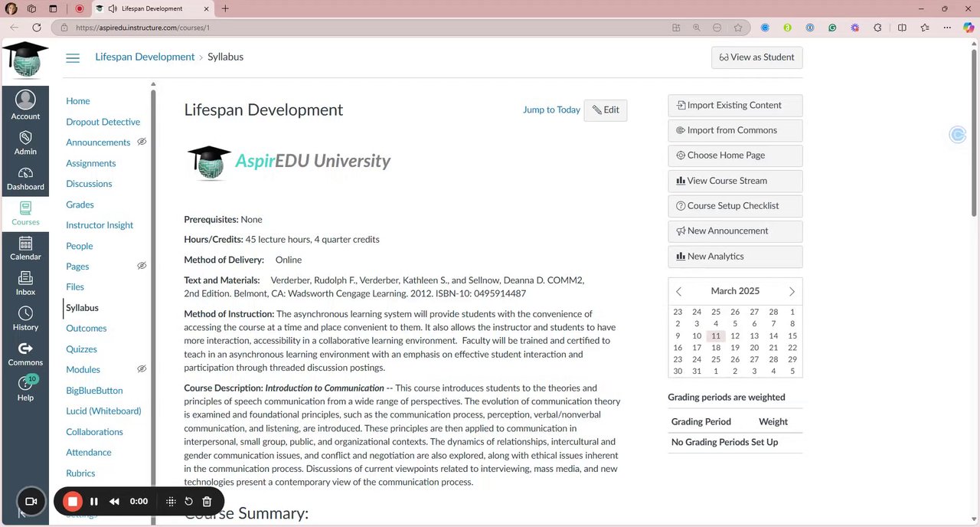The height and width of the screenshot is (527, 980).
Task: Open the Grammarly extension icon
Action: point(832,28)
